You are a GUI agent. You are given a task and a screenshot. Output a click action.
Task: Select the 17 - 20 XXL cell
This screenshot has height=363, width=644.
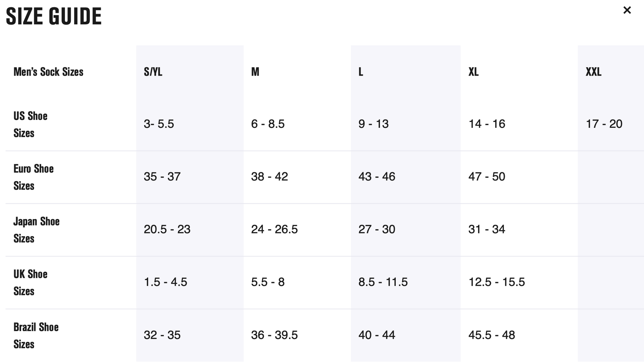(604, 124)
